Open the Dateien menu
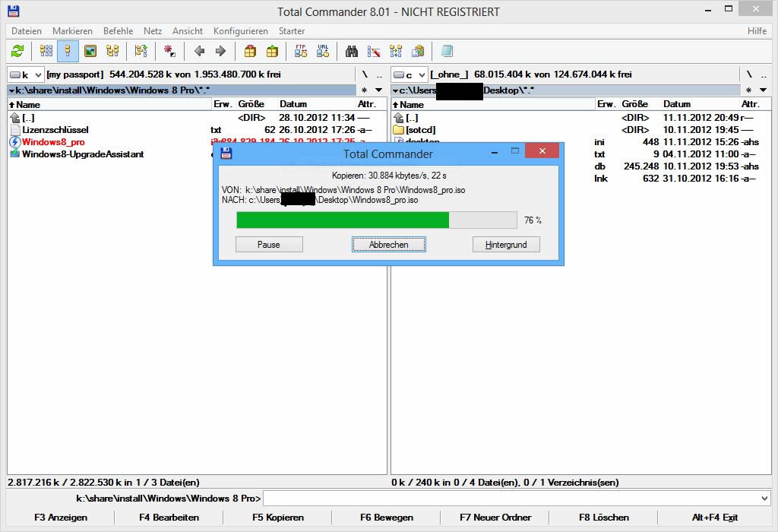 click(27, 30)
